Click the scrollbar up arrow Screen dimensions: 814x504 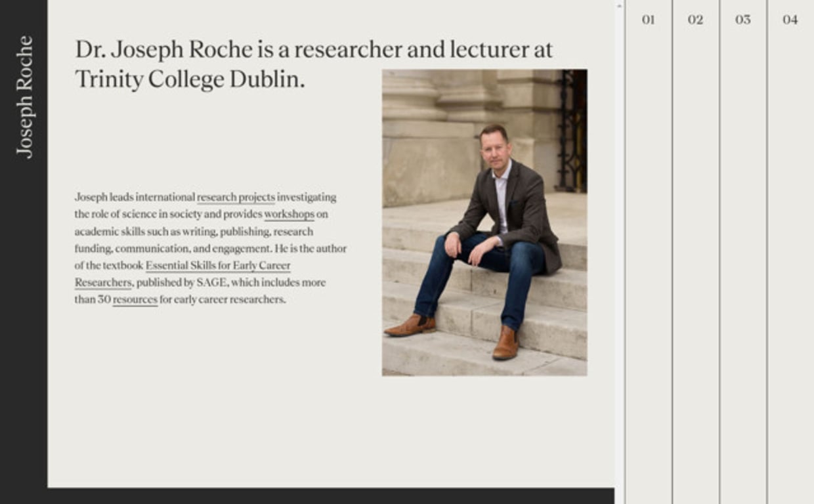click(x=619, y=5)
